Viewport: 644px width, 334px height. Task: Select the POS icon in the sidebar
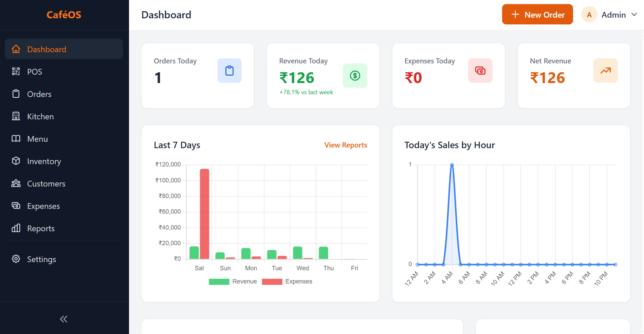tap(16, 71)
